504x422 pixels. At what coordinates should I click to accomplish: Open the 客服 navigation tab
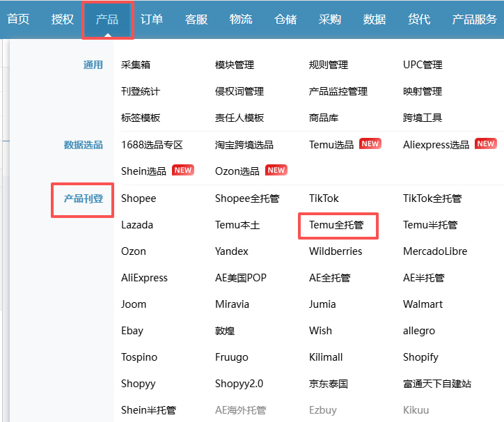click(196, 19)
